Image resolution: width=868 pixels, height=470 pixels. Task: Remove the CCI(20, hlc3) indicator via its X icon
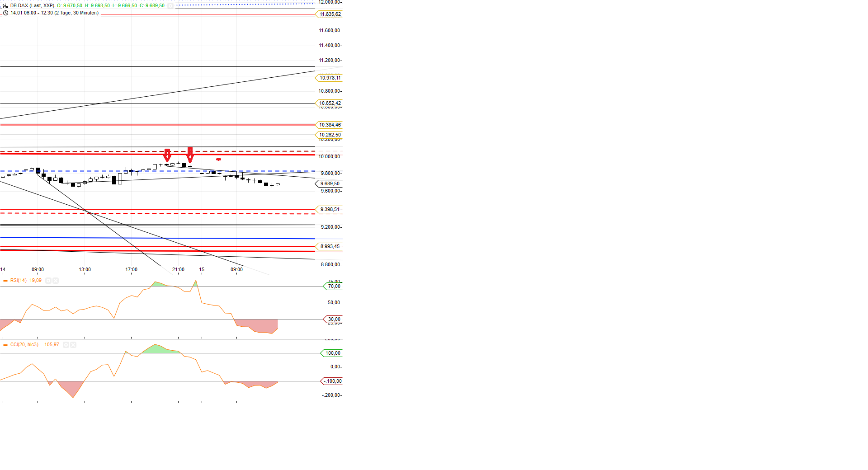click(x=73, y=345)
